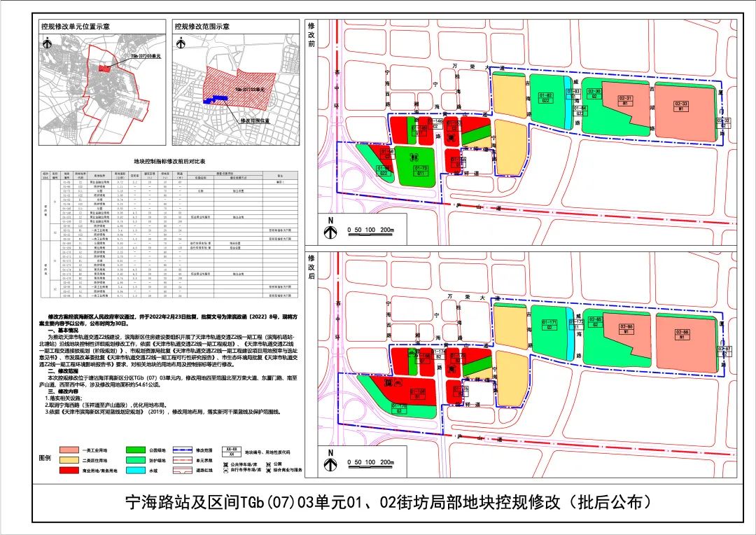Click the commercial service symbol in the 修改后 map

451,370
